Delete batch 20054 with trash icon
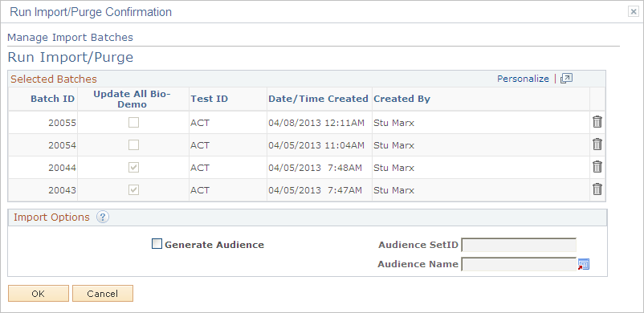Image resolution: width=644 pixels, height=313 pixels. (597, 144)
